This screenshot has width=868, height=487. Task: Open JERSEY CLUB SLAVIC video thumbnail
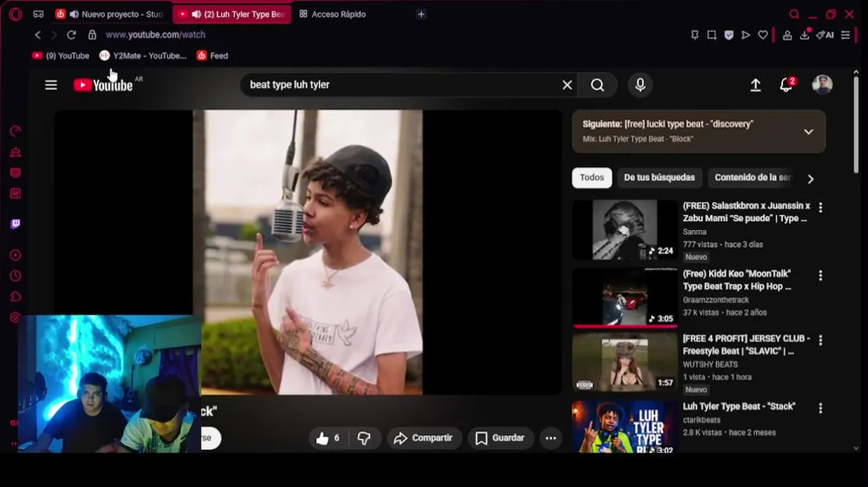[x=625, y=363]
